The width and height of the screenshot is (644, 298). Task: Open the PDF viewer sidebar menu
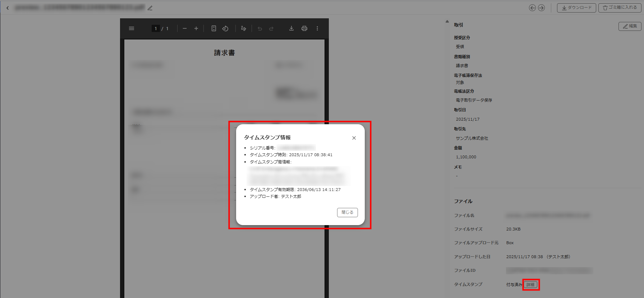(132, 28)
